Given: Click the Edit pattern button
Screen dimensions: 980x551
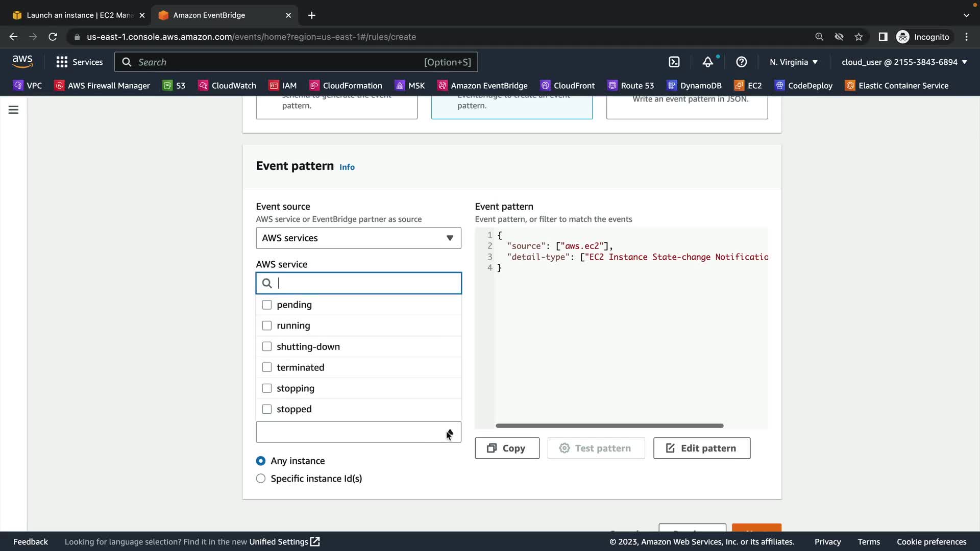Looking at the screenshot, I should [x=701, y=448].
